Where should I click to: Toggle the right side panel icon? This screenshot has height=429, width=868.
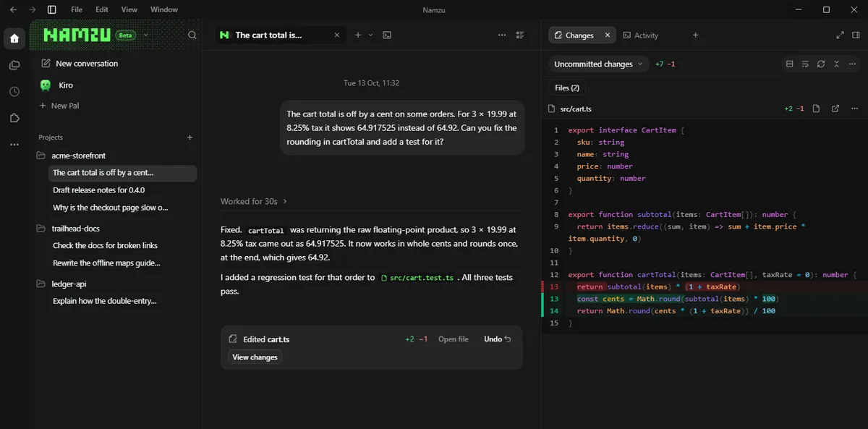click(x=857, y=35)
